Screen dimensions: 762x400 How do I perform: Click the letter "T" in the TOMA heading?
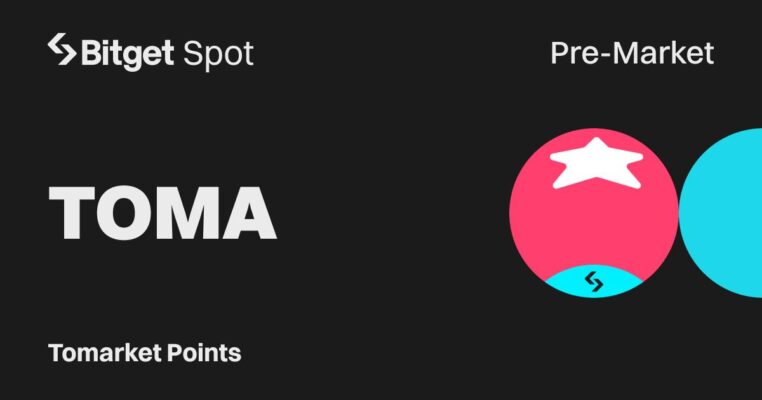(x=76, y=213)
